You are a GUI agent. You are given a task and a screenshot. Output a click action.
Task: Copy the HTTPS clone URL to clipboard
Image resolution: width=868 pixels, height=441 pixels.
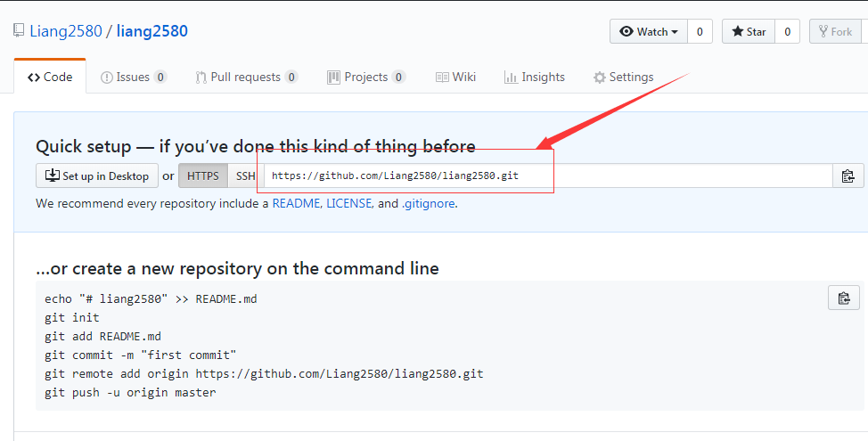point(848,176)
